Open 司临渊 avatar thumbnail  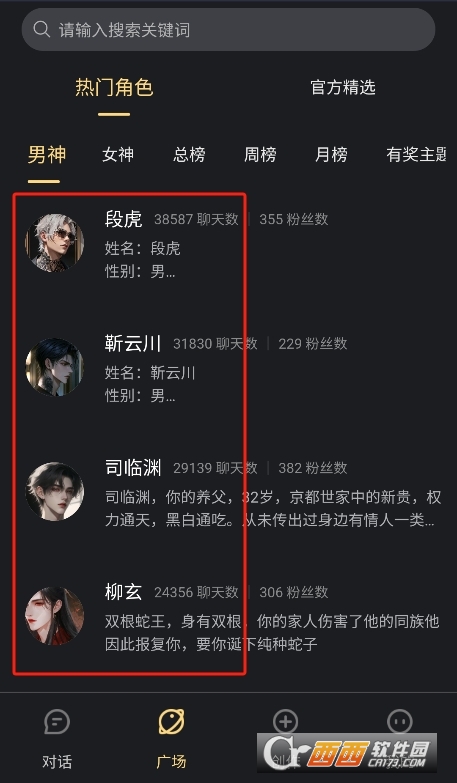coord(54,491)
